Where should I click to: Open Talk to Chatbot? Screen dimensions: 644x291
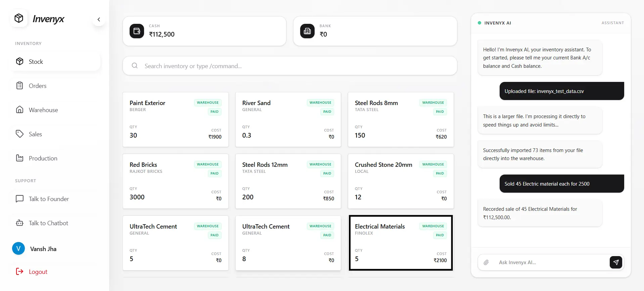[x=55, y=223]
